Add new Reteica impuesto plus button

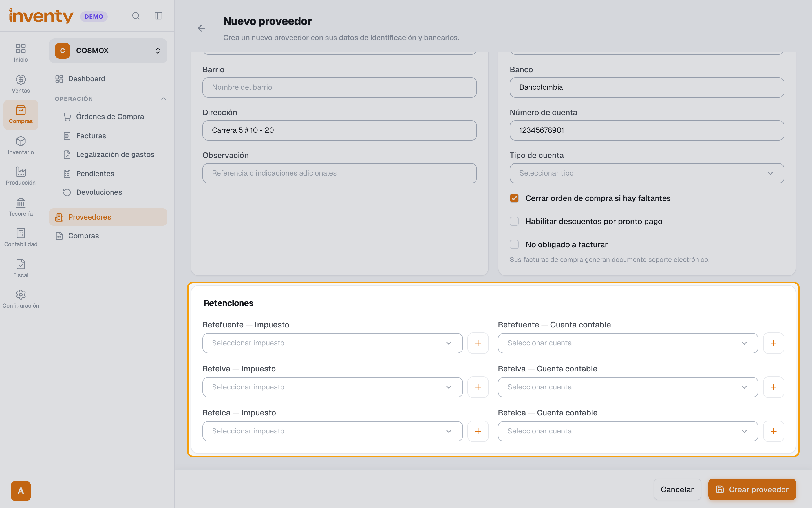[x=478, y=431]
